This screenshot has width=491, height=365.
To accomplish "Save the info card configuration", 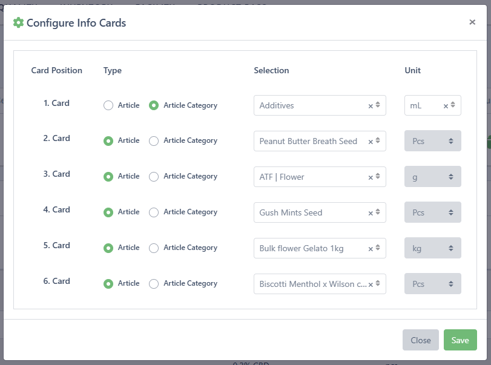I will click(460, 340).
